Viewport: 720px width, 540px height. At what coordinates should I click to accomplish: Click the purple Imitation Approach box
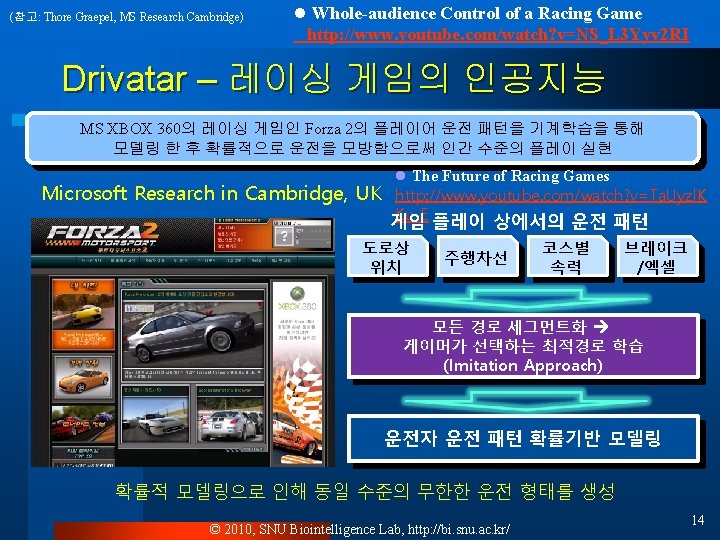523,346
